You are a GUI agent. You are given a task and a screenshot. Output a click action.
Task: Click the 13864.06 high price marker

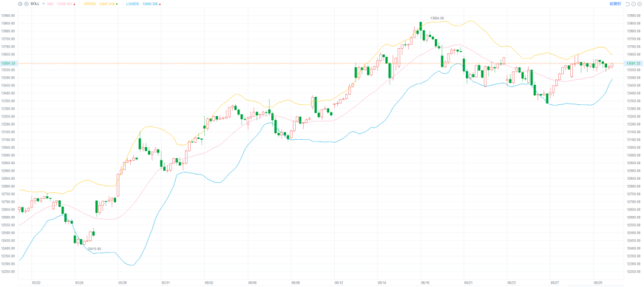[437, 18]
